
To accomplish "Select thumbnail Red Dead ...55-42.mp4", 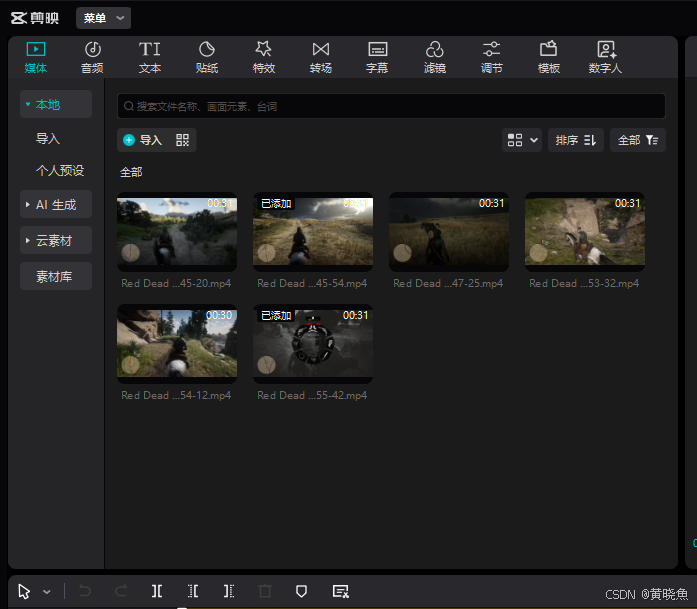I will point(313,344).
